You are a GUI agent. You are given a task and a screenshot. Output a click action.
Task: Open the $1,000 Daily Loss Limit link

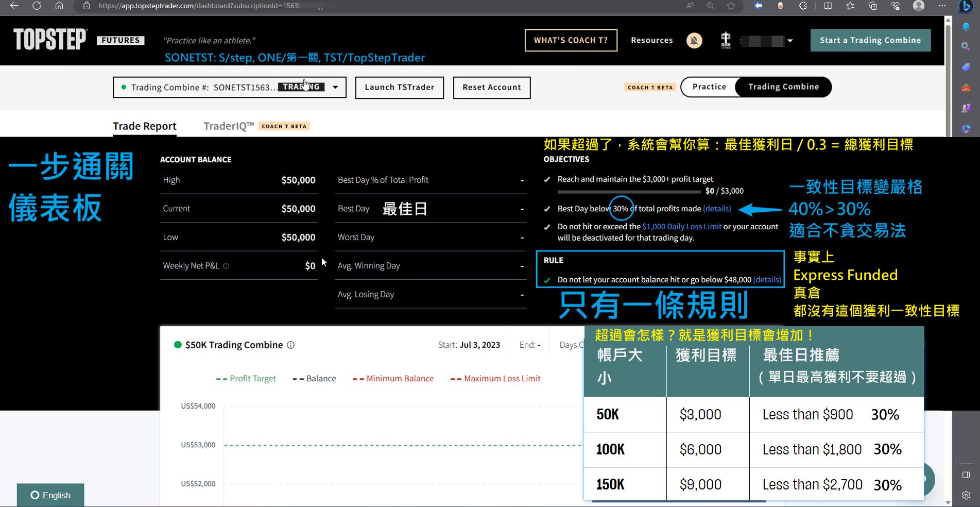tap(682, 227)
